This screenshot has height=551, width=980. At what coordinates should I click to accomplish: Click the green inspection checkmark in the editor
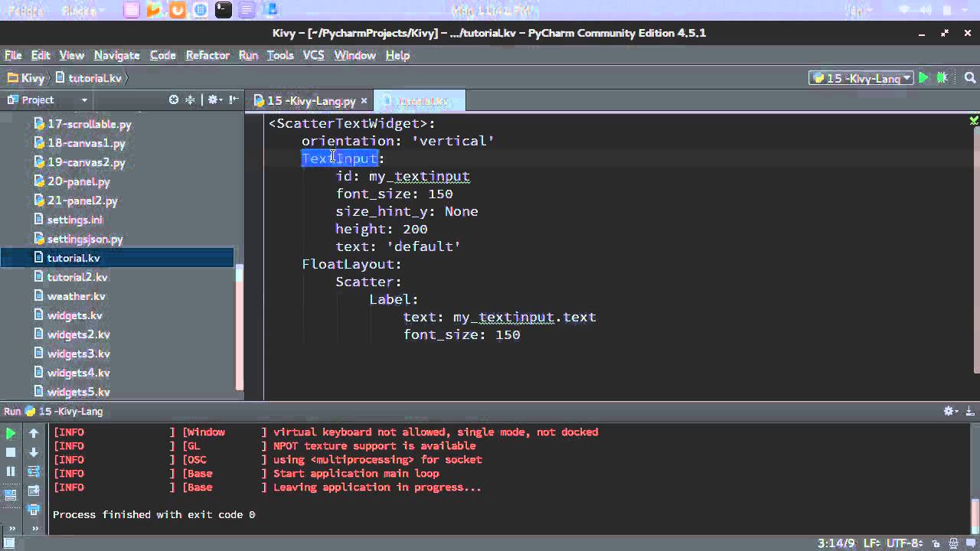tap(973, 121)
